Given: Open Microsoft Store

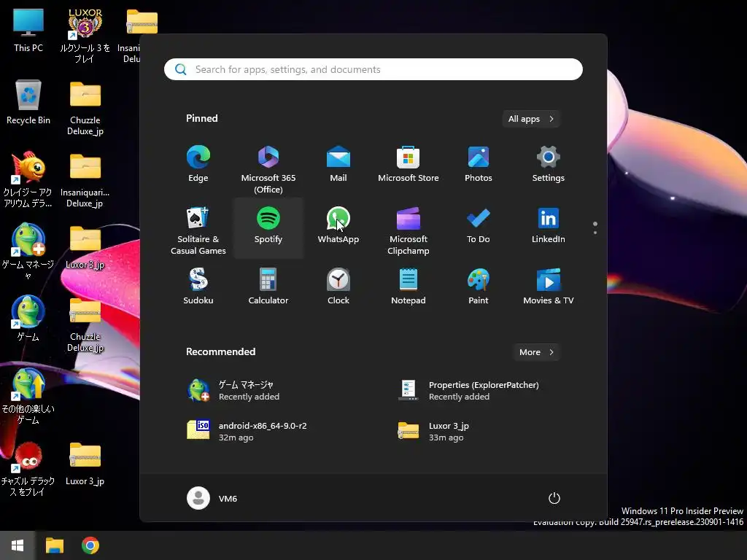Looking at the screenshot, I should tap(409, 164).
